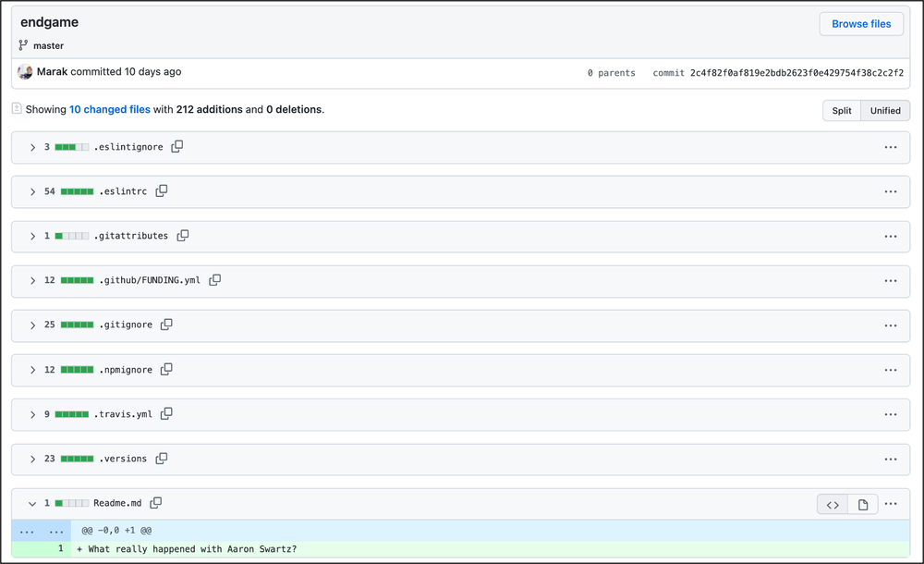Switch diff view to Unified
Image resolution: width=924 pixels, height=564 pixels.
[884, 110]
